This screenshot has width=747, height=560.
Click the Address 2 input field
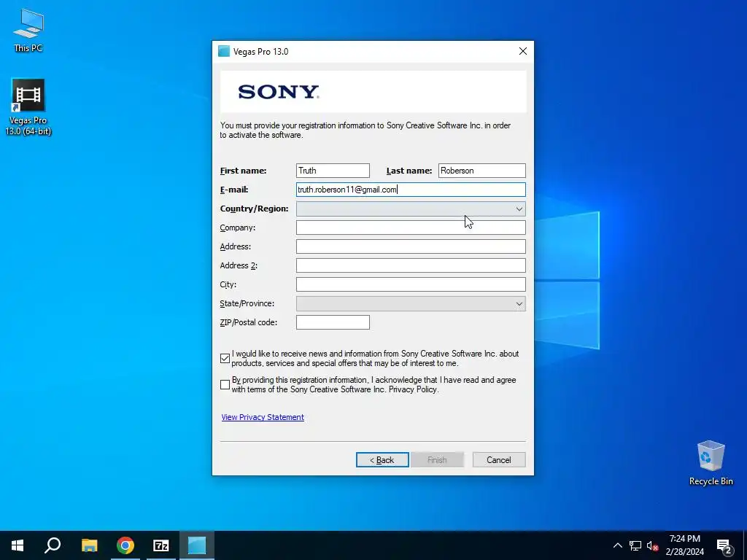411,265
